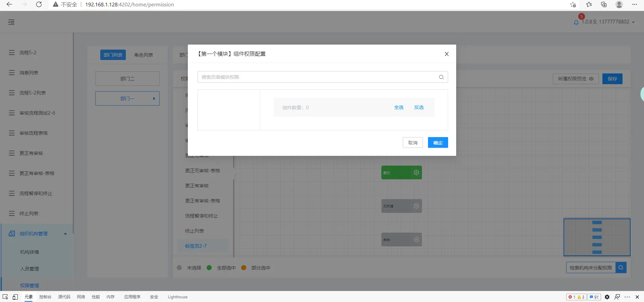Switch to the 网络 DevTools tab
Viewport: 644px width, 302px height.
[81, 297]
